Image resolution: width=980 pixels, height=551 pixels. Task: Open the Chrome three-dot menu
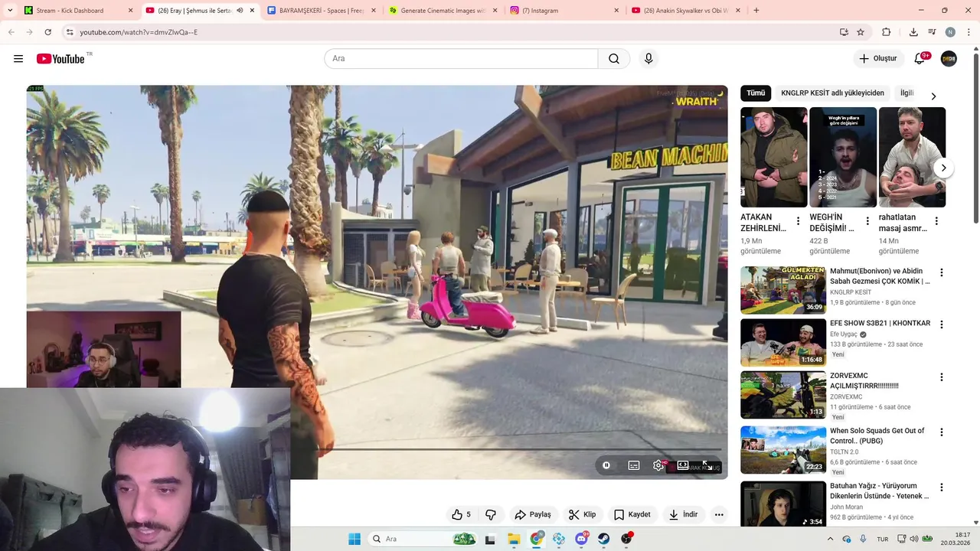[969, 32]
